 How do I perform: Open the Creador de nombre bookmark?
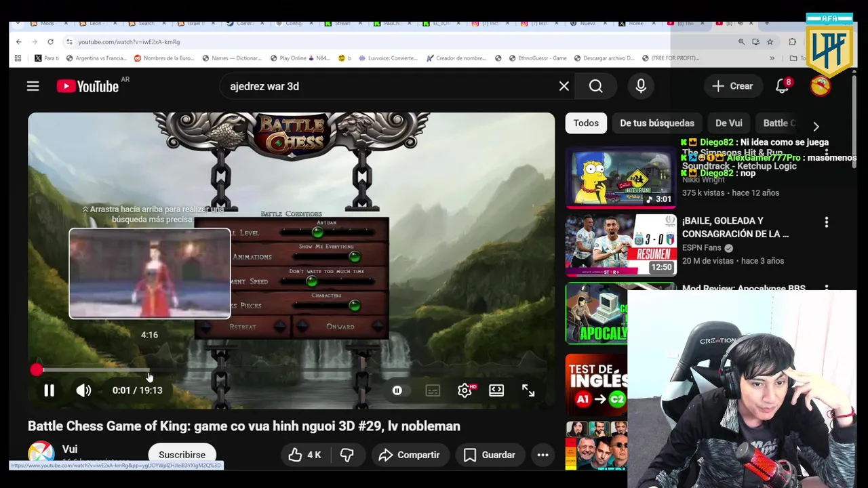tap(456, 58)
